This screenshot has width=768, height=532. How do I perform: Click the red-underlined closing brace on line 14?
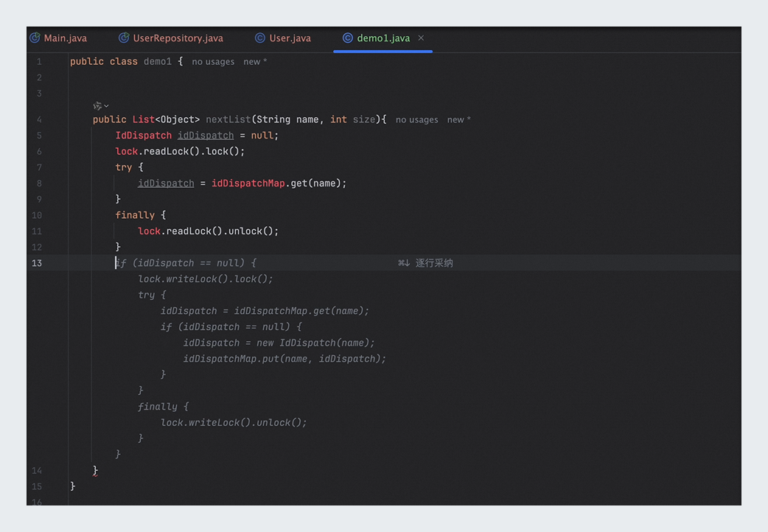pyautogui.click(x=96, y=470)
